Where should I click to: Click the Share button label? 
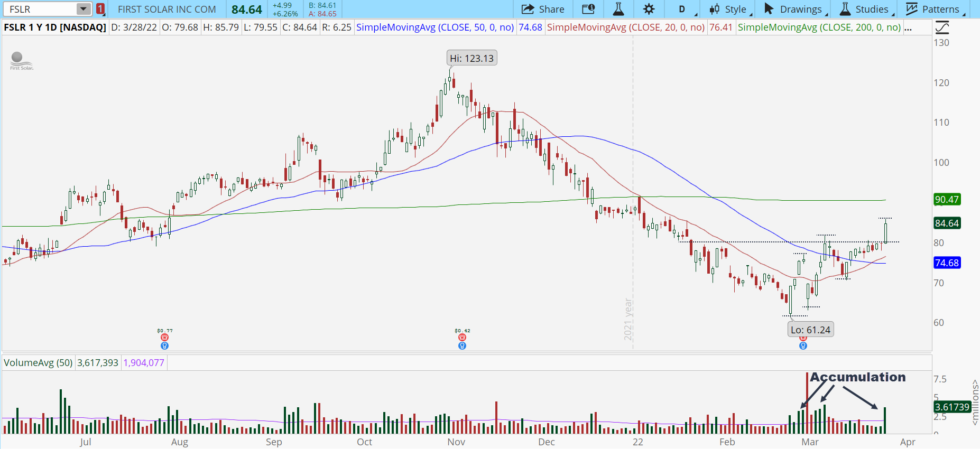[552, 9]
